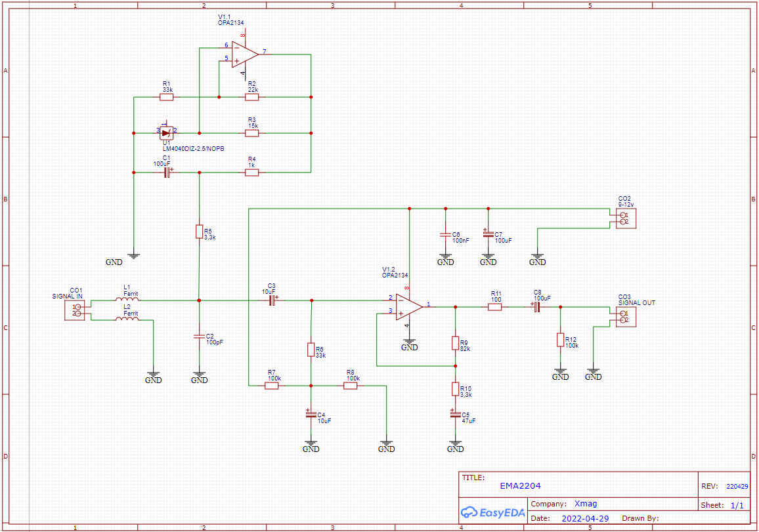Select the CO1 SIGNAL IN connector

(75, 310)
